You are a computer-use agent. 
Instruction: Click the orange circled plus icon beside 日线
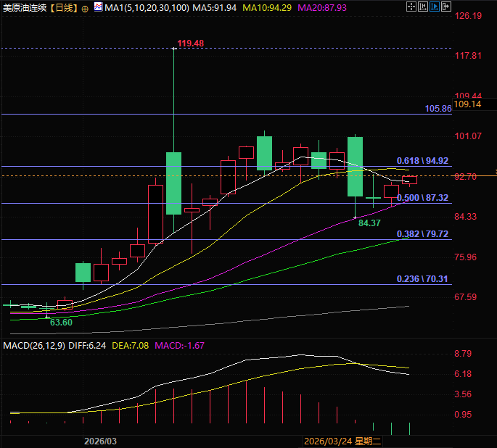[85, 9]
